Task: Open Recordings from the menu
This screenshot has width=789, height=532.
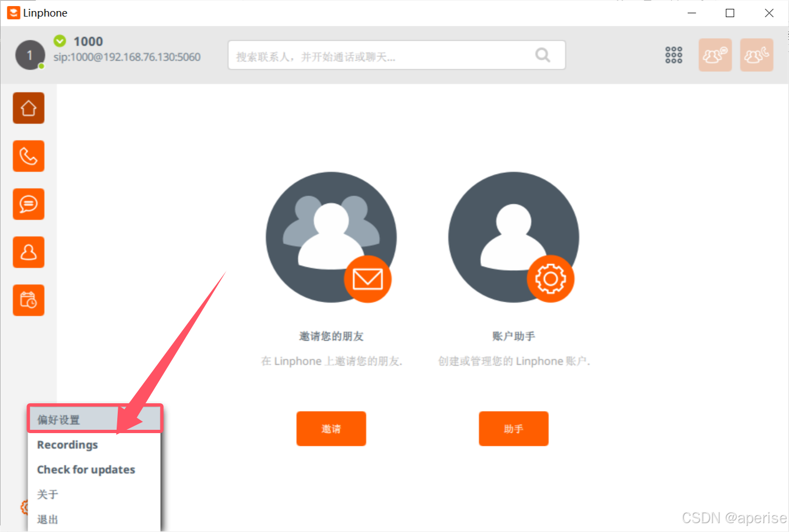Action: [95, 445]
